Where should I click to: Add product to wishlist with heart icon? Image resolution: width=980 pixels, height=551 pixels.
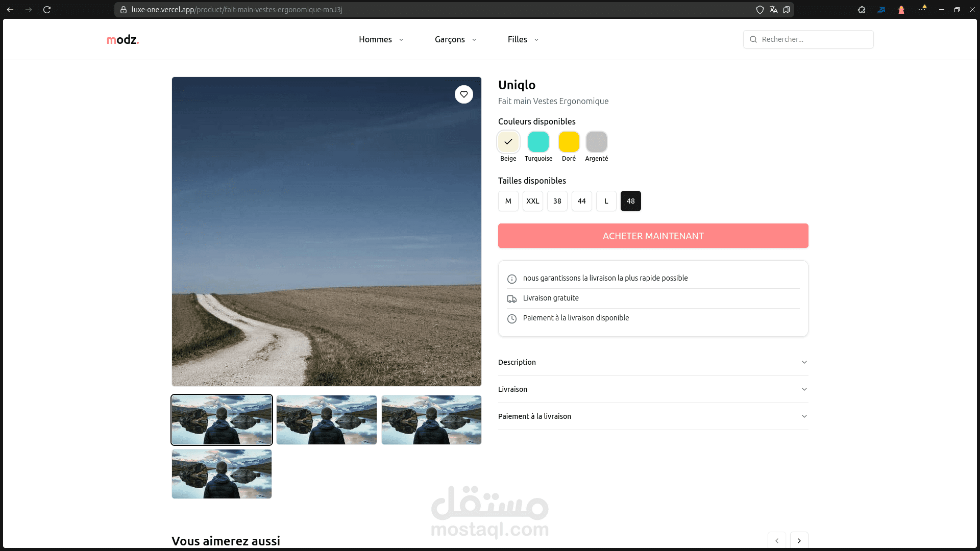tap(463, 94)
